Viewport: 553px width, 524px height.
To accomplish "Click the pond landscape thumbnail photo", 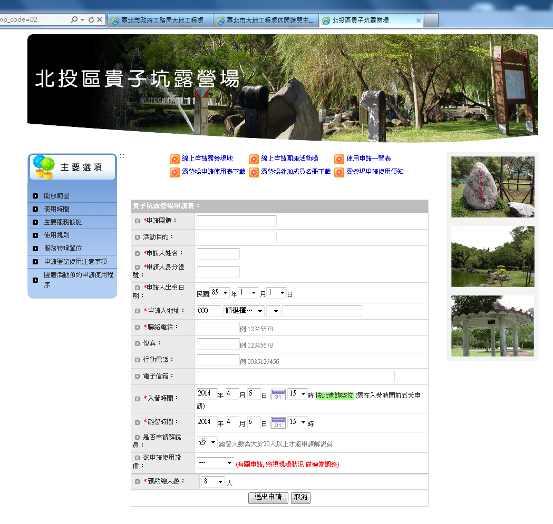I will click(493, 256).
